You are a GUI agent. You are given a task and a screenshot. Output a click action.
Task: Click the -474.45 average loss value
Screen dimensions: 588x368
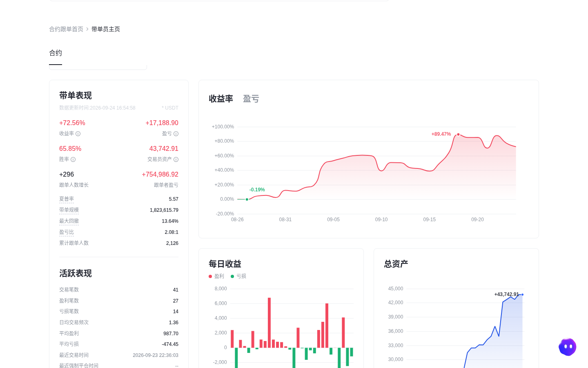[170, 344]
